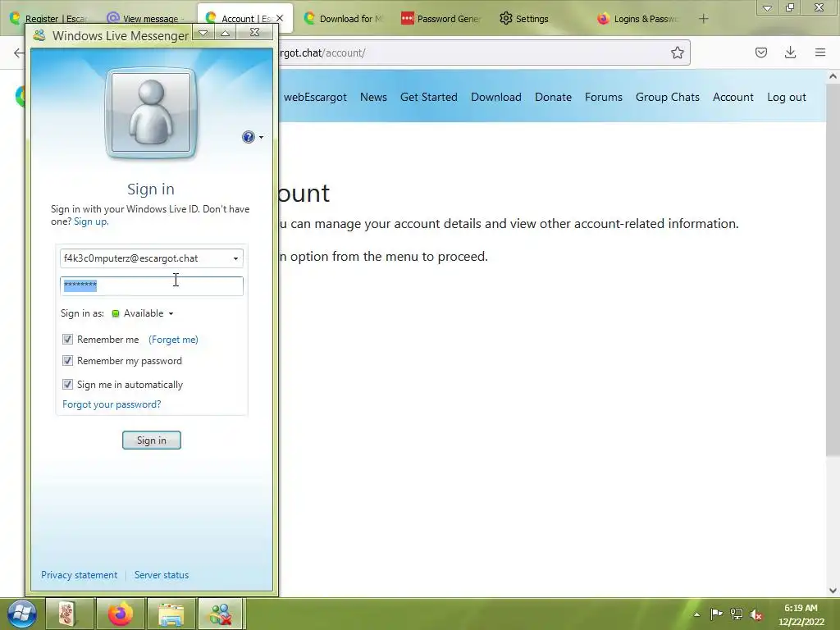The height and width of the screenshot is (630, 840).
Task: Click the Messenger maximize up-arrow button
Action: 226,33
